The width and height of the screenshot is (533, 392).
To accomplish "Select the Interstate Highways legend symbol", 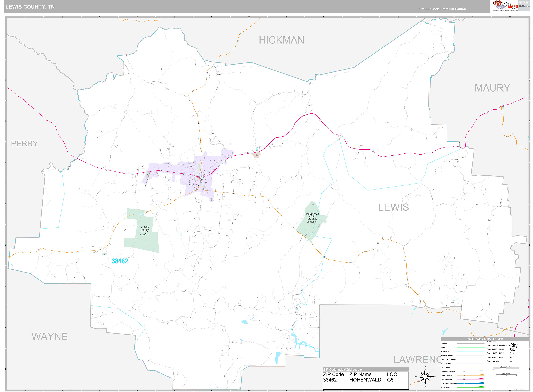I will click(464, 383).
